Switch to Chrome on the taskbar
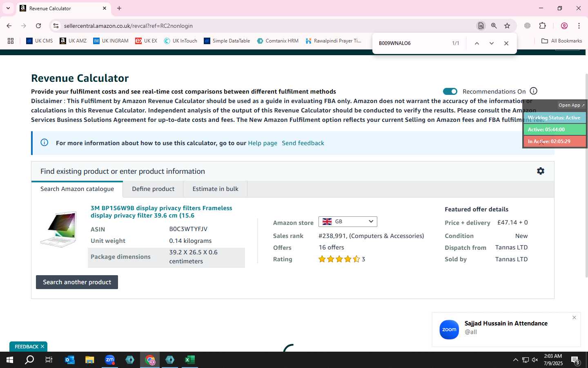 pyautogui.click(x=150, y=360)
